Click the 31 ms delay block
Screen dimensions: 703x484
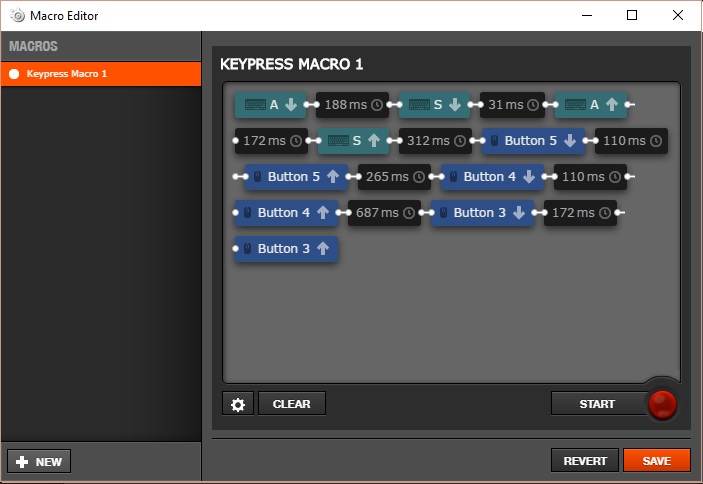tap(512, 105)
